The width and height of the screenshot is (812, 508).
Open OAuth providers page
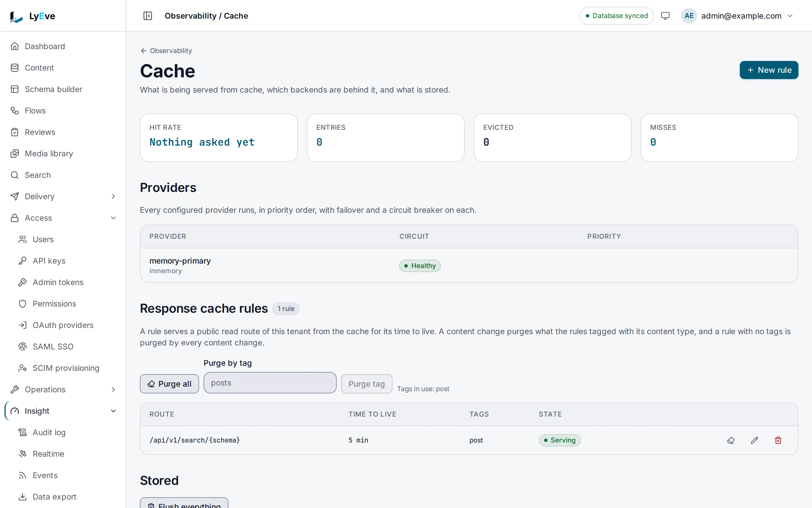coord(67,325)
